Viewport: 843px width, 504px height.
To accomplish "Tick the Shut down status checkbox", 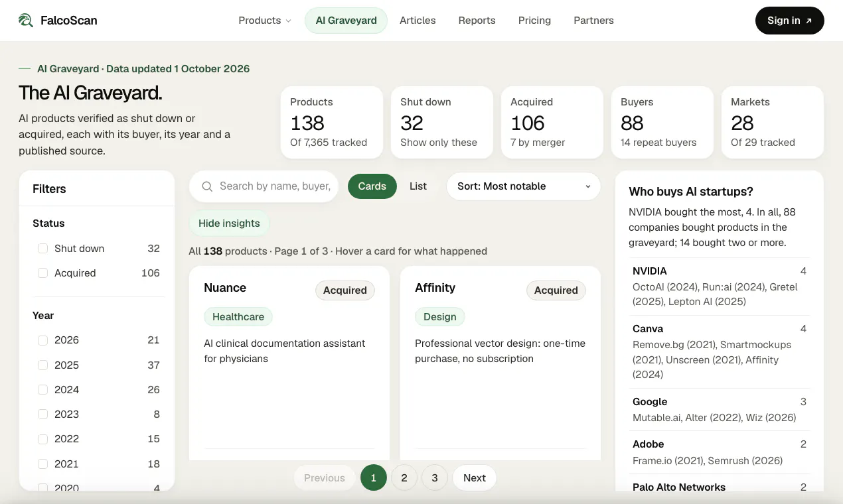I will (42, 249).
